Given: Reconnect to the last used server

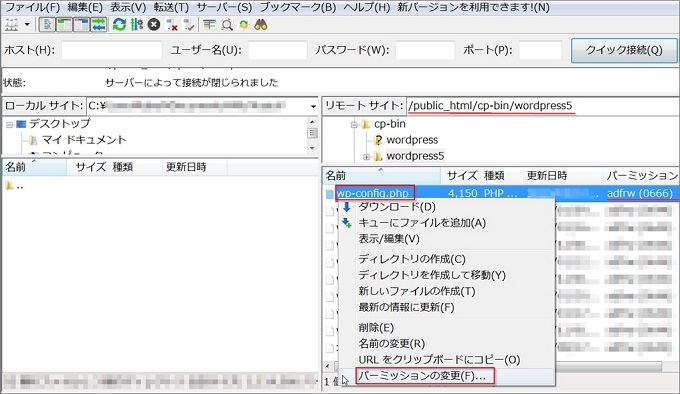Looking at the screenshot, I should click(189, 25).
